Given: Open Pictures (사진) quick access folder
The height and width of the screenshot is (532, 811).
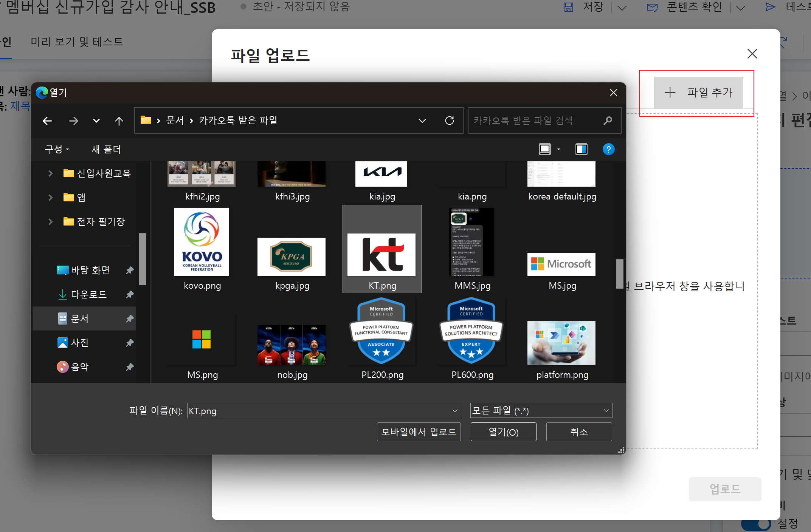Looking at the screenshot, I should (79, 343).
